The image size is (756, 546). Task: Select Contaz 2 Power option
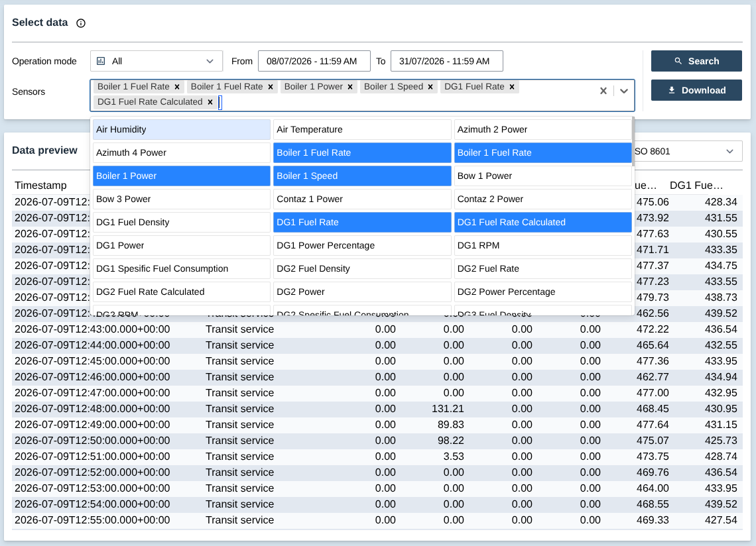[543, 199]
